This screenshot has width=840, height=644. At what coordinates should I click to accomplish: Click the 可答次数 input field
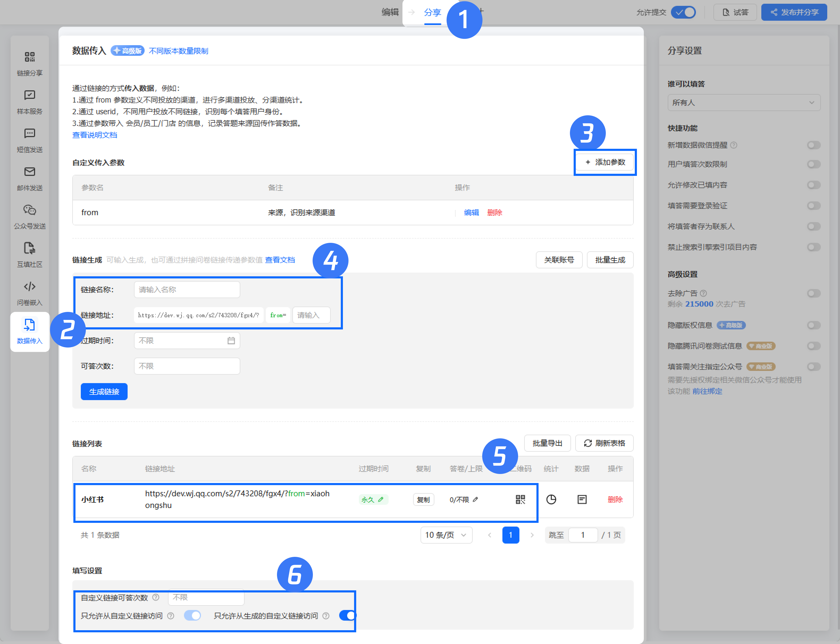point(187,366)
